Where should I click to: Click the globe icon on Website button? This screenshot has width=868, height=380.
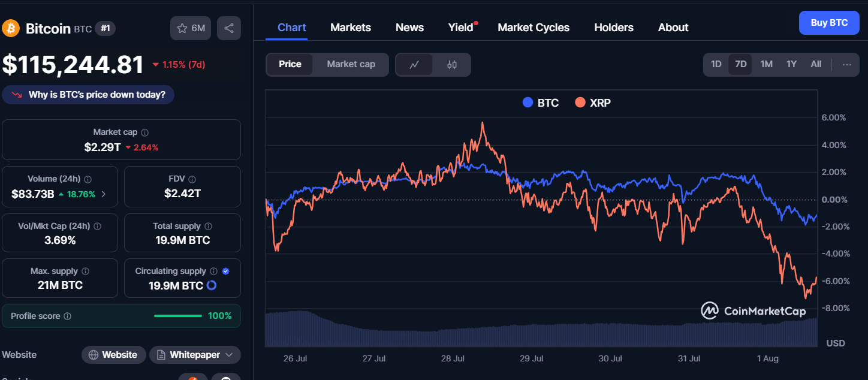94,355
